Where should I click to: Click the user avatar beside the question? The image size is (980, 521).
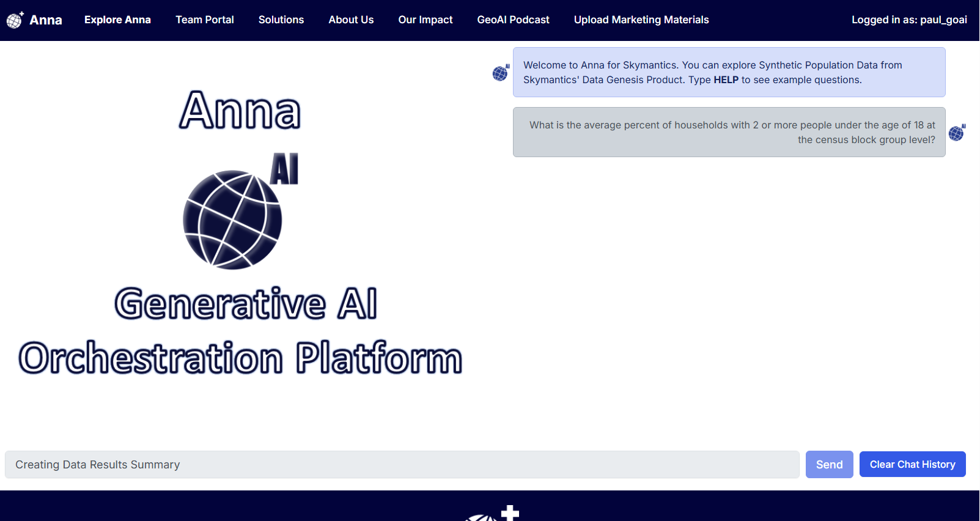coord(957,133)
